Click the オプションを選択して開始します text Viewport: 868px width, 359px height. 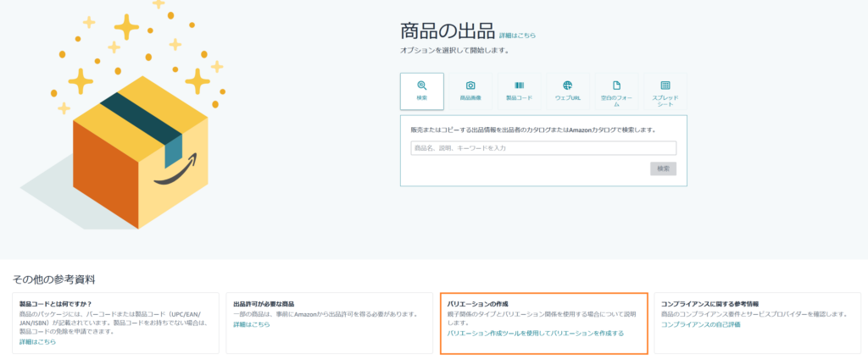point(454,50)
